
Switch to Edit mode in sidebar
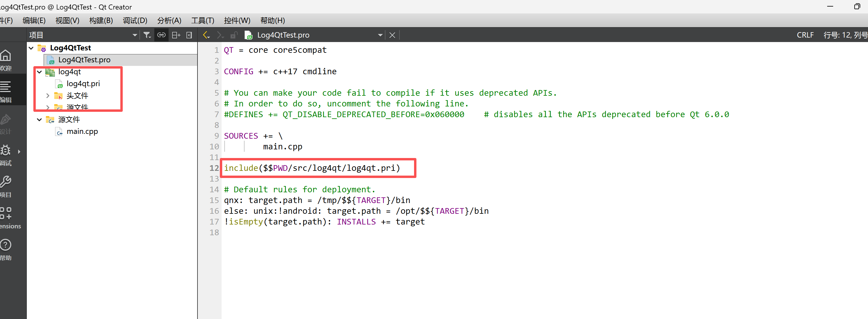pyautogui.click(x=6, y=92)
